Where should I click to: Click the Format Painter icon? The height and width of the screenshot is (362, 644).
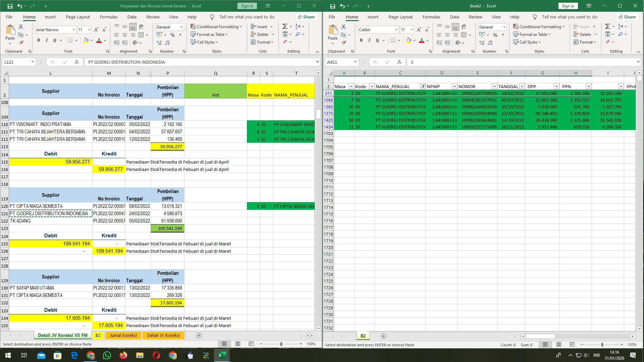[21, 43]
